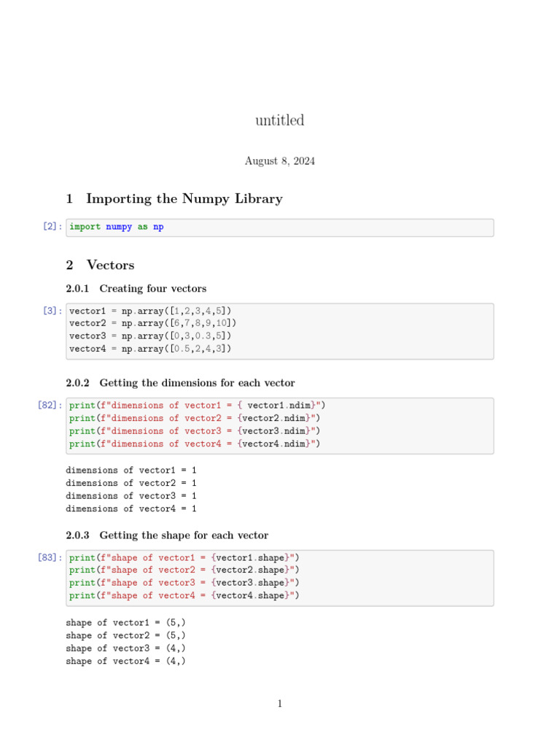Click subheading "Getting the shape for each vector"
This screenshot has height=747, width=560.
tap(184, 535)
